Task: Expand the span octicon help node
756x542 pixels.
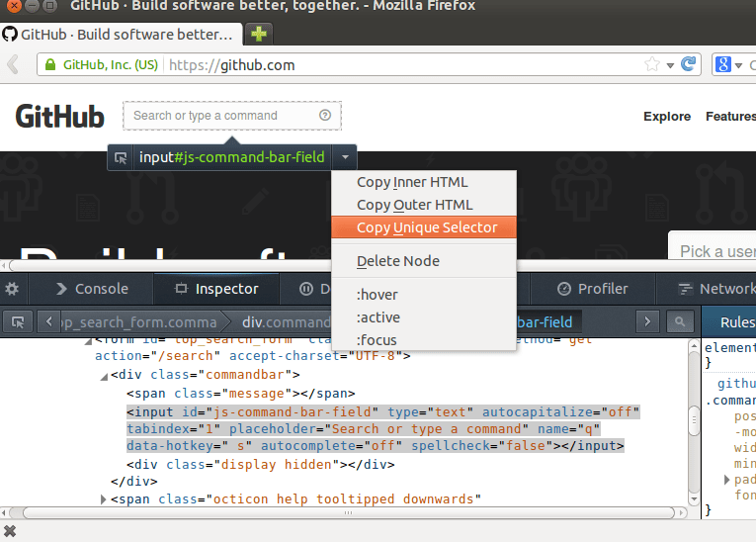Action: point(103,499)
